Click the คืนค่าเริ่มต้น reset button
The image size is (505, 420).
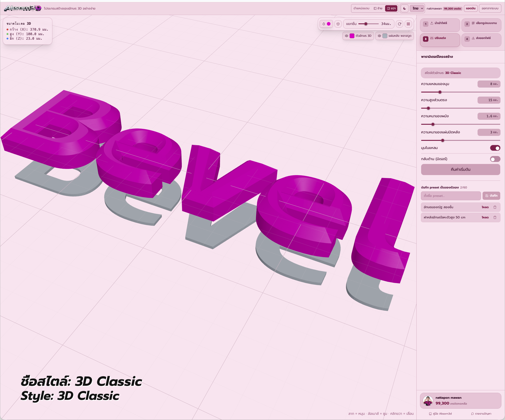(461, 170)
